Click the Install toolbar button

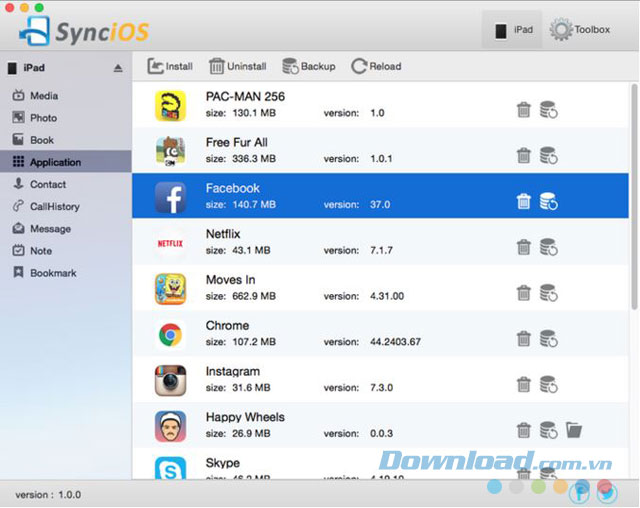tap(170, 67)
